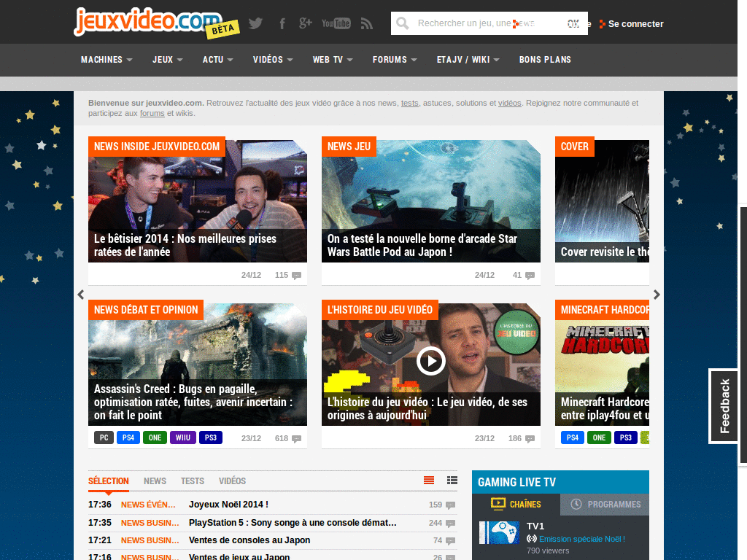Click PS4 tag under Minecraft Hardcore
Image resolution: width=747 pixels, height=560 pixels.
click(572, 437)
